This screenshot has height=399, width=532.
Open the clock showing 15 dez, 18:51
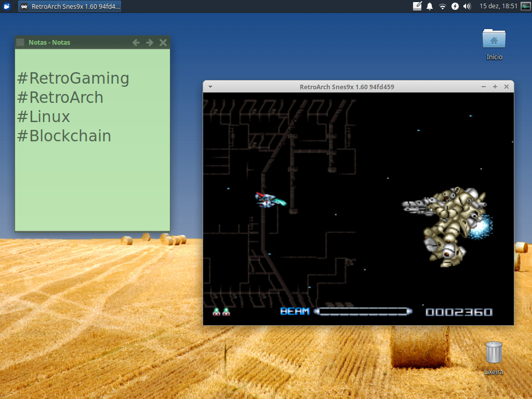(x=498, y=6)
